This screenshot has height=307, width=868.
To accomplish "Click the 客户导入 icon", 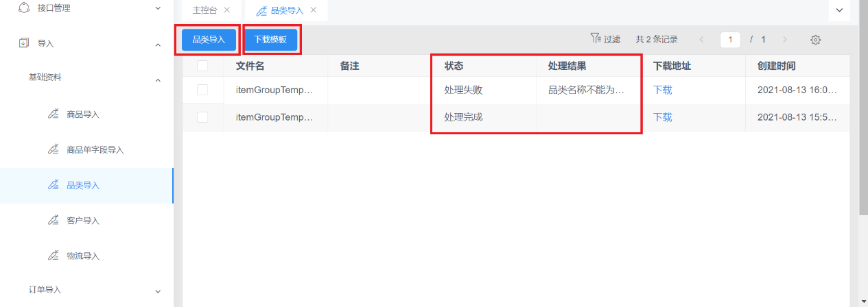I will (53, 220).
